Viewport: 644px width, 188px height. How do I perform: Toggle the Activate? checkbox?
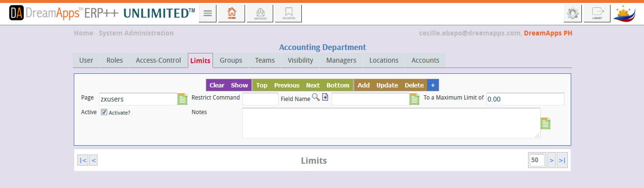[x=104, y=112]
